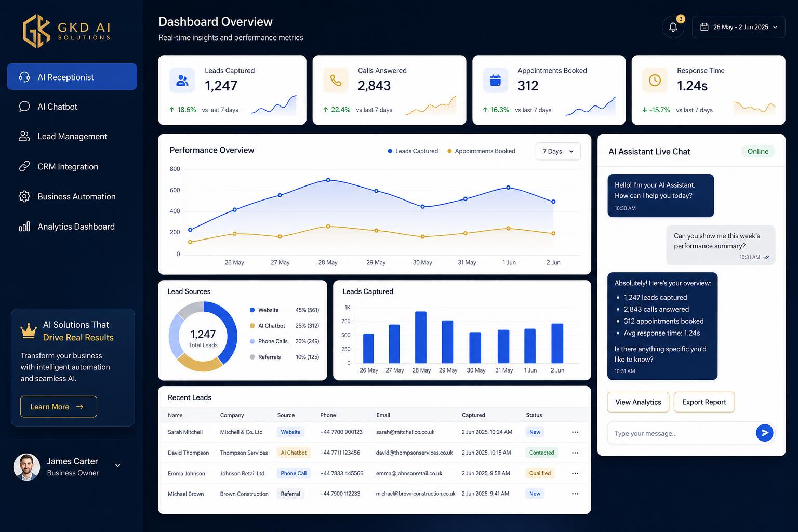Go to CRM Integration section
Image resolution: width=798 pixels, height=532 pixels.
(x=72, y=166)
